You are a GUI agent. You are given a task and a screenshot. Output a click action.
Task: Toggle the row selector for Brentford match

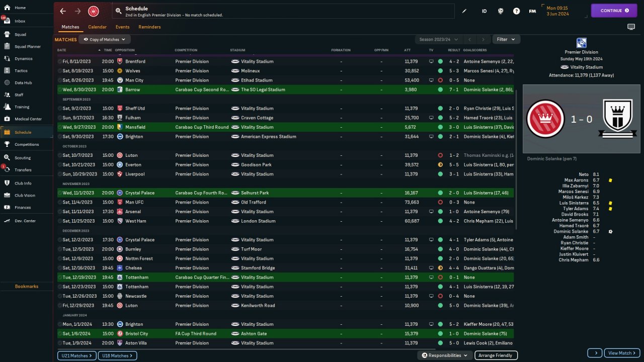pyautogui.click(x=60, y=61)
